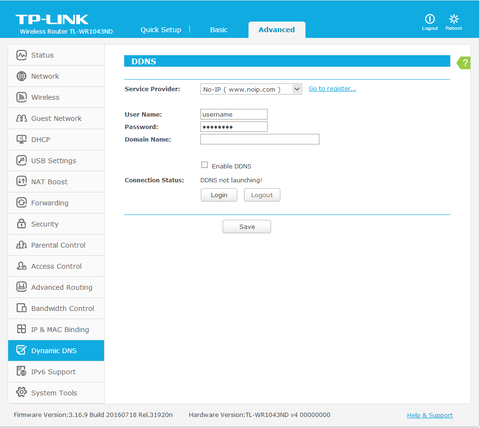Click the Dynamic DNS icon
The width and height of the screenshot is (480, 428).
click(x=21, y=350)
